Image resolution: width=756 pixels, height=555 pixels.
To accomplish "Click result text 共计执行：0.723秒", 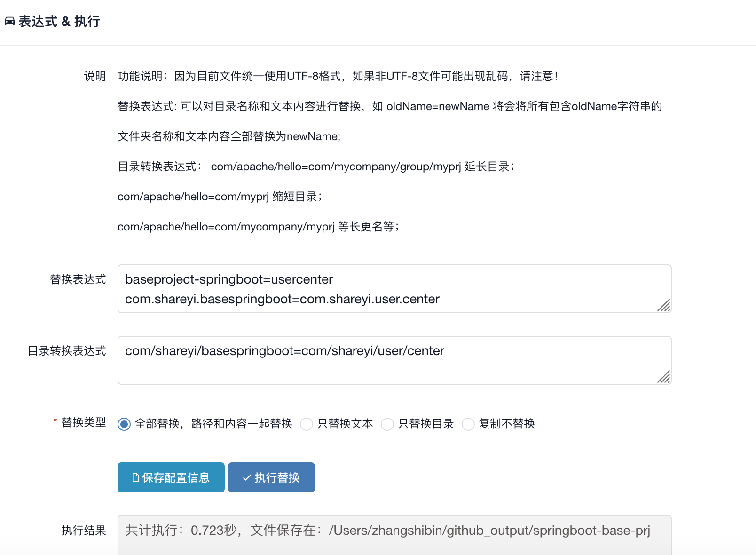I will 181,531.
